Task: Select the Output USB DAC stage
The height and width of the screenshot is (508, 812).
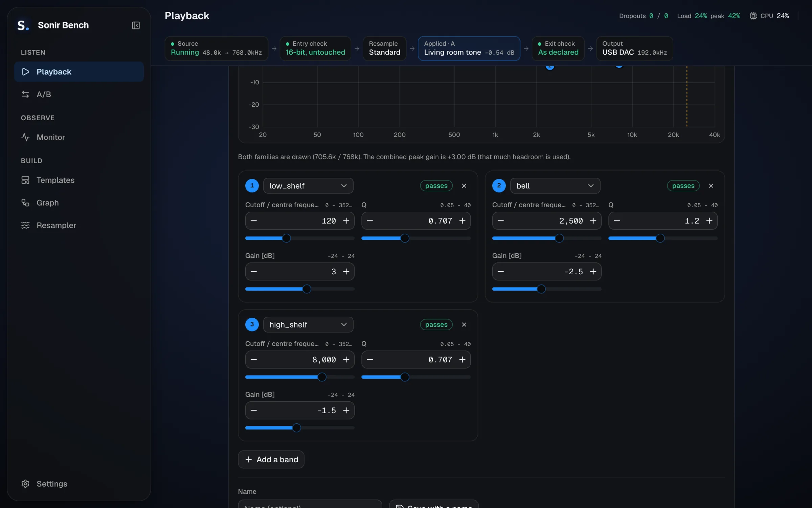Action: tap(634, 48)
